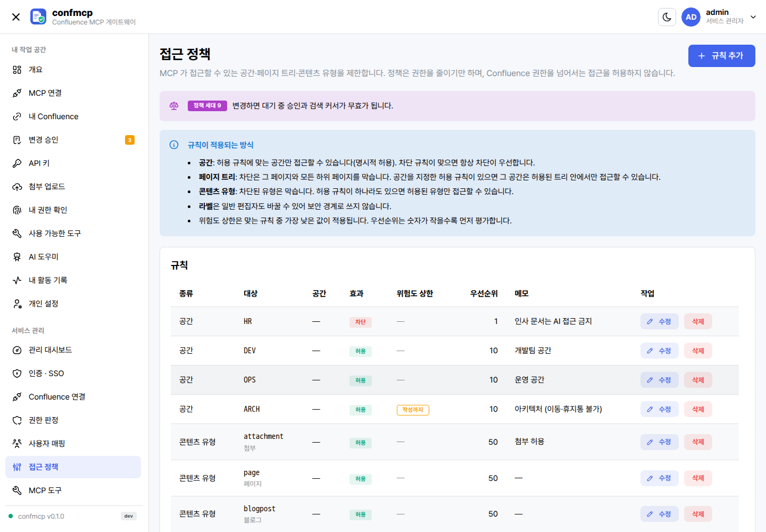Click the 정책 세대 9 badge

coord(207,106)
